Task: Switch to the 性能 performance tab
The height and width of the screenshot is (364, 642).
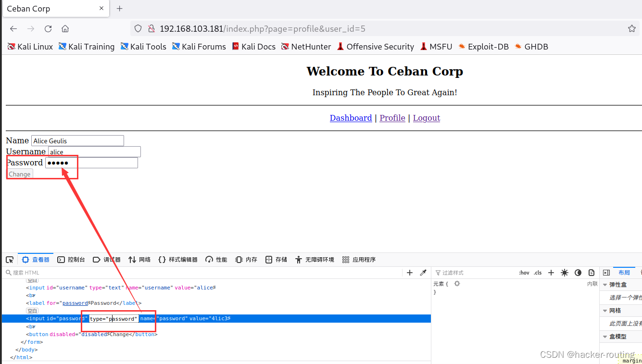Action: [x=216, y=260]
